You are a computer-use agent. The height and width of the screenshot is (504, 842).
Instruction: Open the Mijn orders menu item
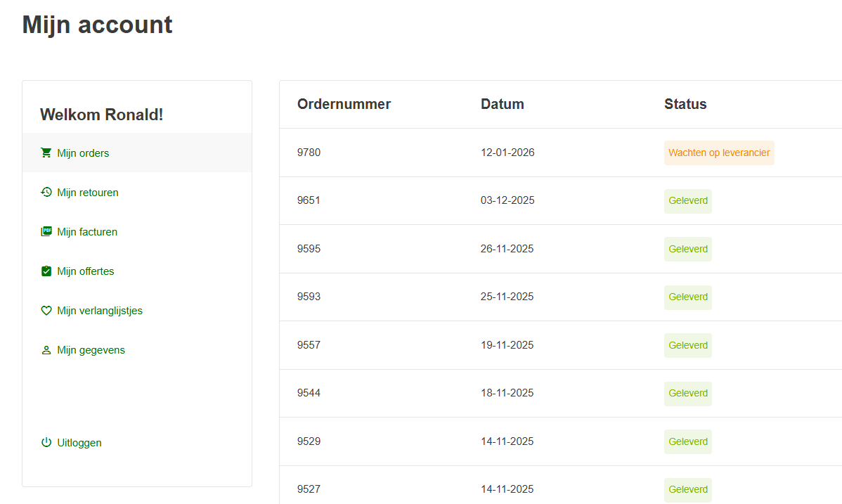click(137, 153)
